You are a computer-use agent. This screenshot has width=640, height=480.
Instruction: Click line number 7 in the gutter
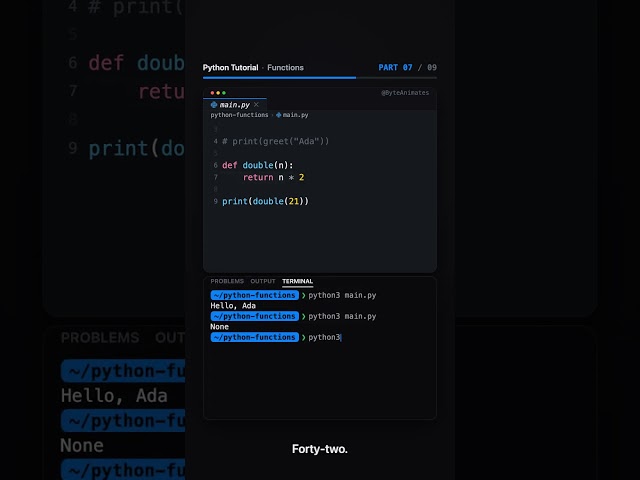[x=216, y=177]
